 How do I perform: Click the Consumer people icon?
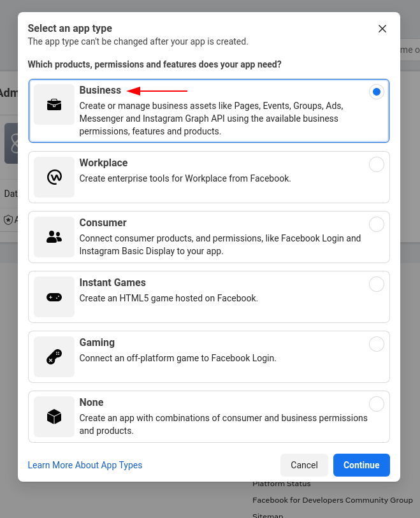click(54, 237)
